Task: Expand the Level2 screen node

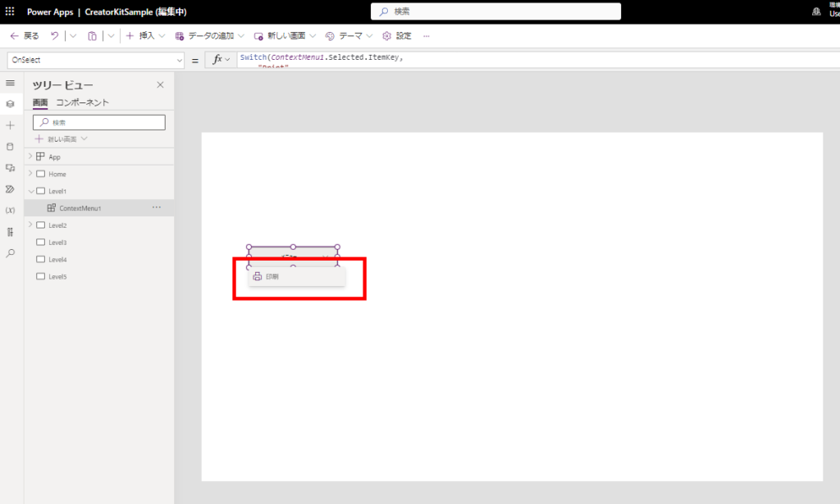Action: (30, 225)
